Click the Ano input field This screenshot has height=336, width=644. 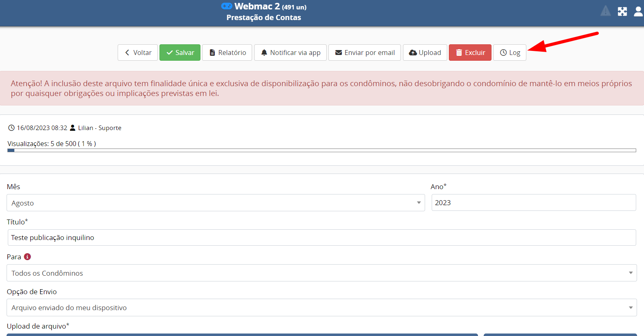[x=533, y=203]
